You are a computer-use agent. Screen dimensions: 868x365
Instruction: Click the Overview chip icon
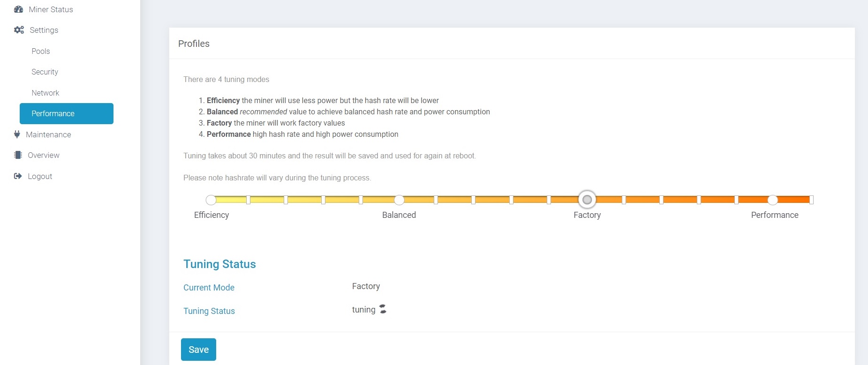click(x=18, y=155)
